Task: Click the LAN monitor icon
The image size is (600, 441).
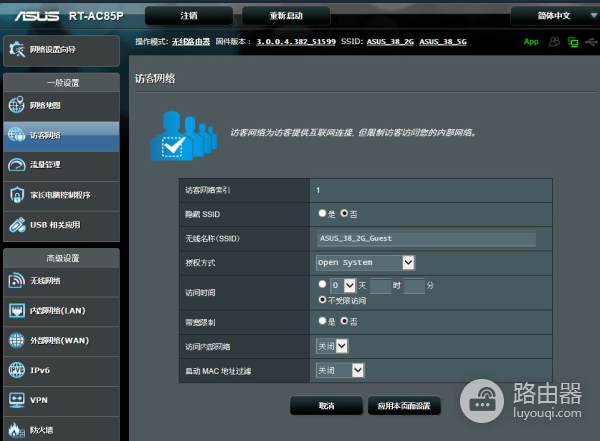Action: [16, 310]
